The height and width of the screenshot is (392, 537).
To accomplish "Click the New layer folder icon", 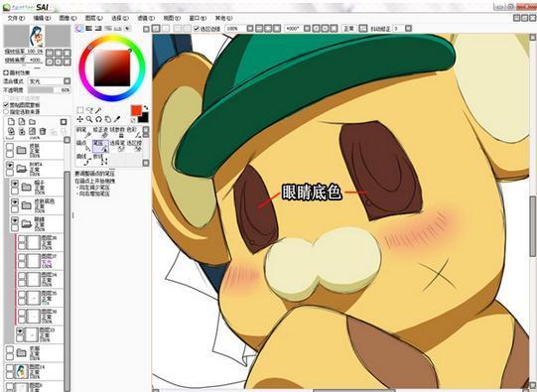I will [x=32, y=122].
